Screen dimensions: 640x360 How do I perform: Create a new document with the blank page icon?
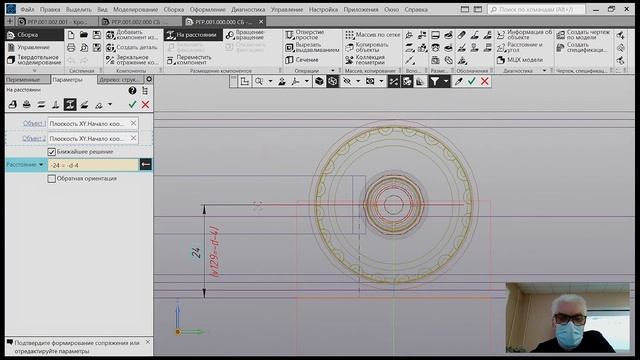(71, 36)
